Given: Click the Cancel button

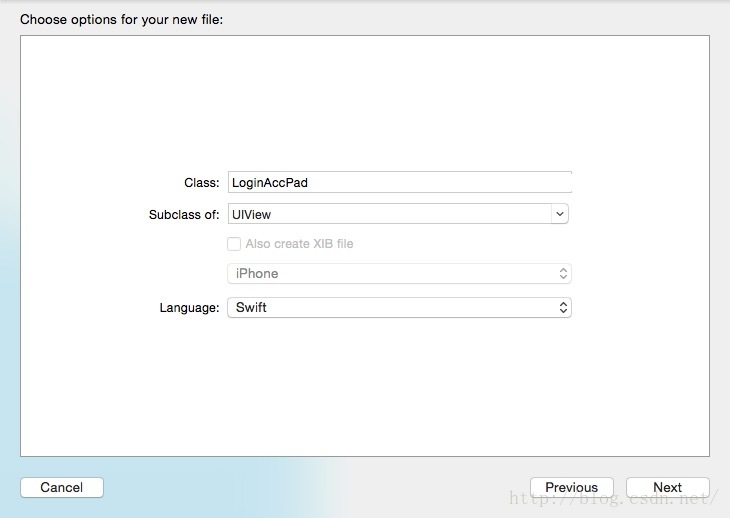Looking at the screenshot, I should pos(62,487).
